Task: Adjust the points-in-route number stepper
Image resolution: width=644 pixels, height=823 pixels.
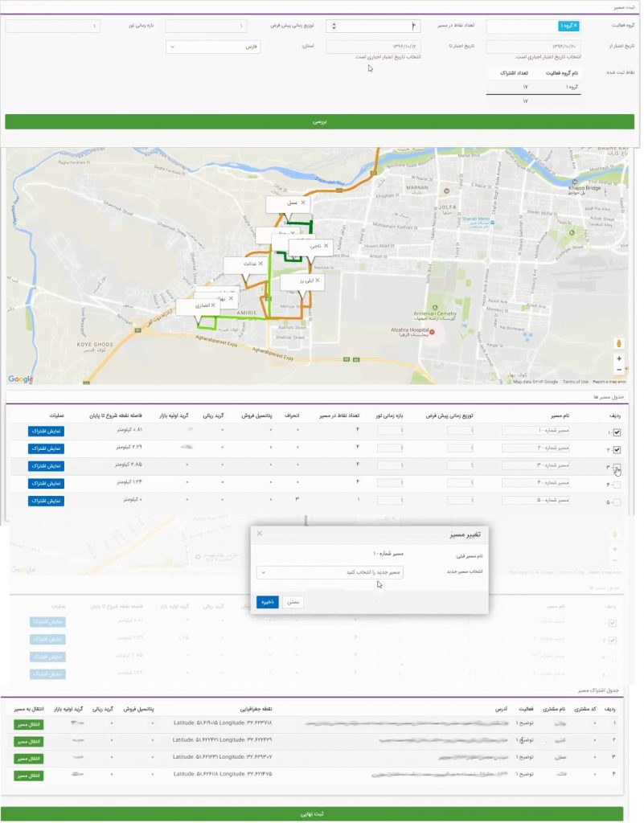Action: 334,26
